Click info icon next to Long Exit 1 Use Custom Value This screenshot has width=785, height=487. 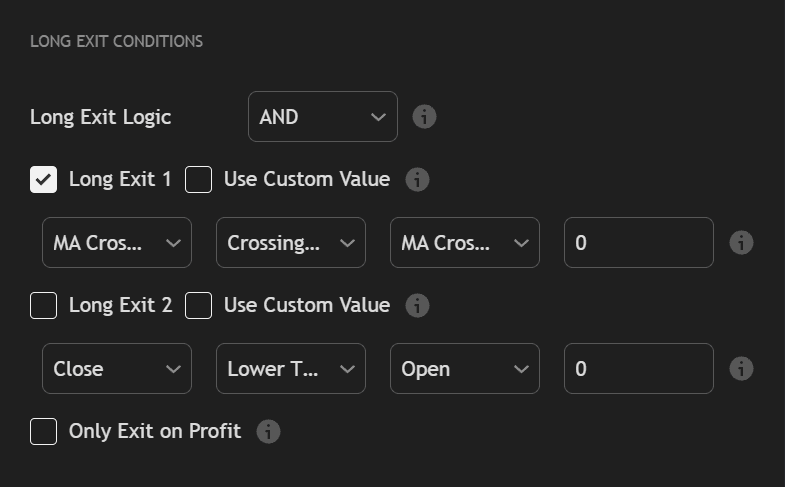click(x=417, y=180)
